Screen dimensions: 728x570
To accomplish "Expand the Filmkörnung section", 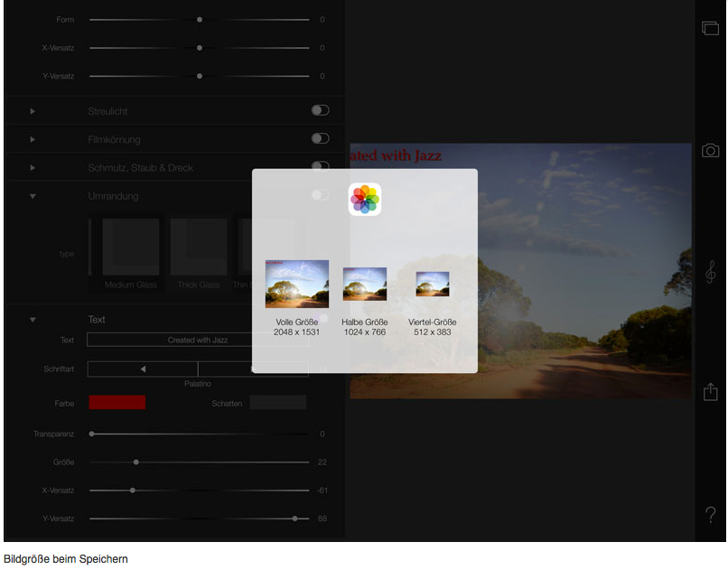I will point(33,139).
